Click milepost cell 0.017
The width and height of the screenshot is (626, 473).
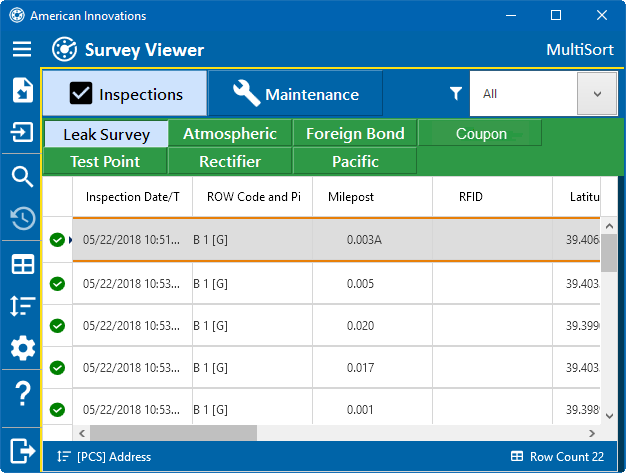tap(372, 367)
